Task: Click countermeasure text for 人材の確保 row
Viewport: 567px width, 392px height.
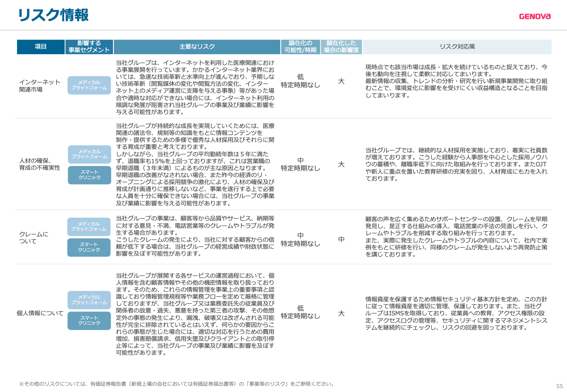Action: point(456,164)
